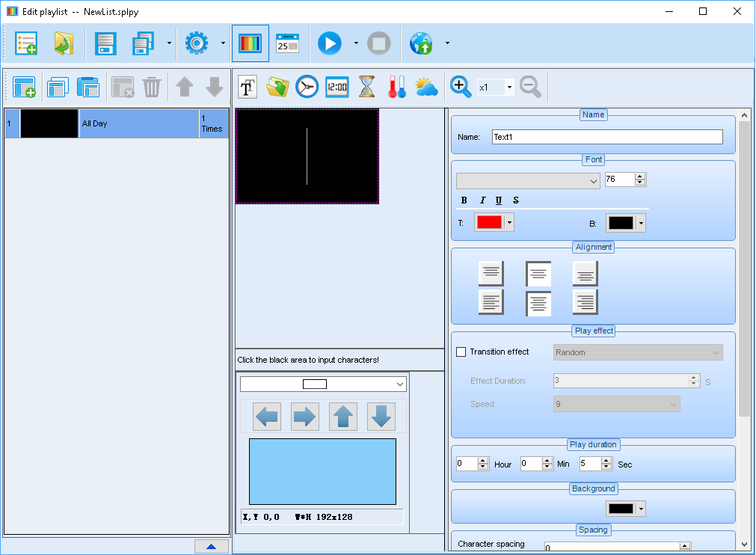Toggle underline formatting U
This screenshot has height=555, width=756.
(499, 200)
